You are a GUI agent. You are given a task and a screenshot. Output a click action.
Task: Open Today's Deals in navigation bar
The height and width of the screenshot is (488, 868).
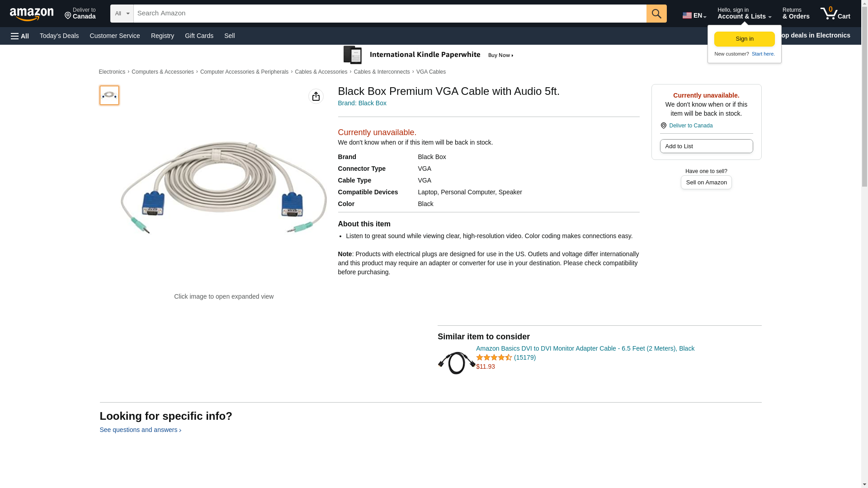(x=59, y=36)
